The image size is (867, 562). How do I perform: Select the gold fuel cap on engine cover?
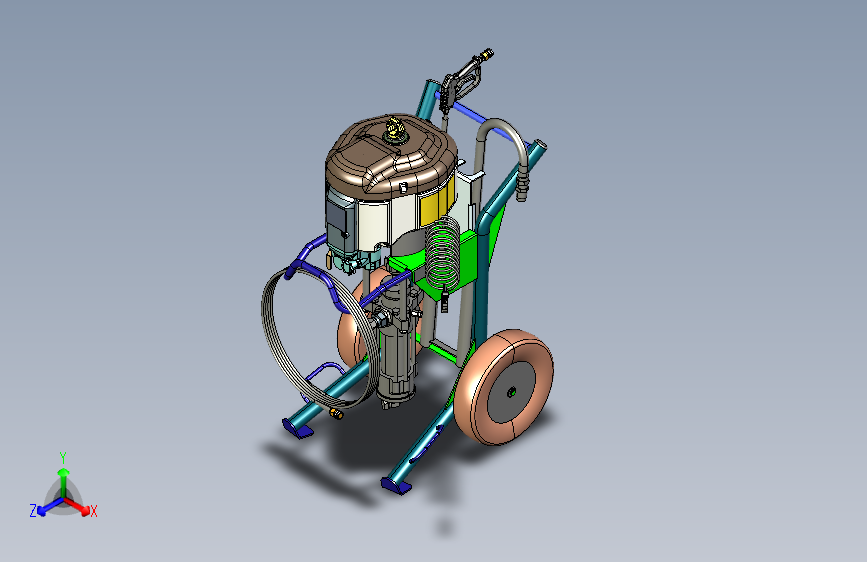click(x=394, y=131)
